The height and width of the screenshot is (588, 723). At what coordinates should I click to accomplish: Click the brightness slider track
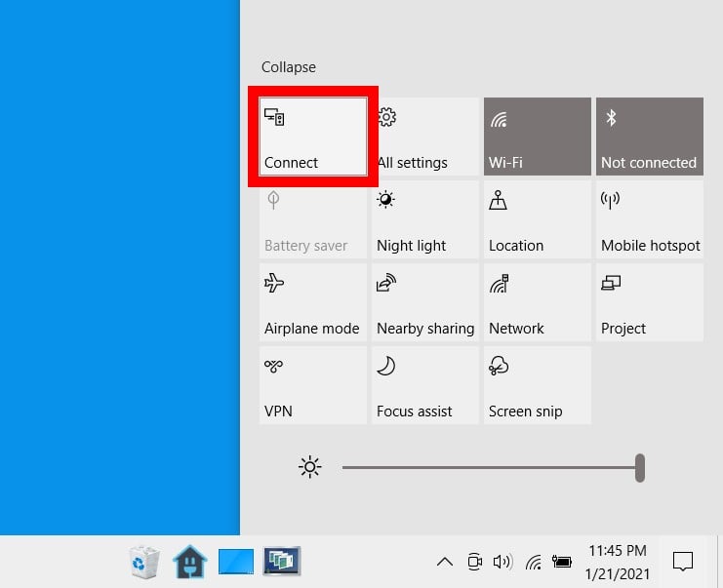(488, 468)
